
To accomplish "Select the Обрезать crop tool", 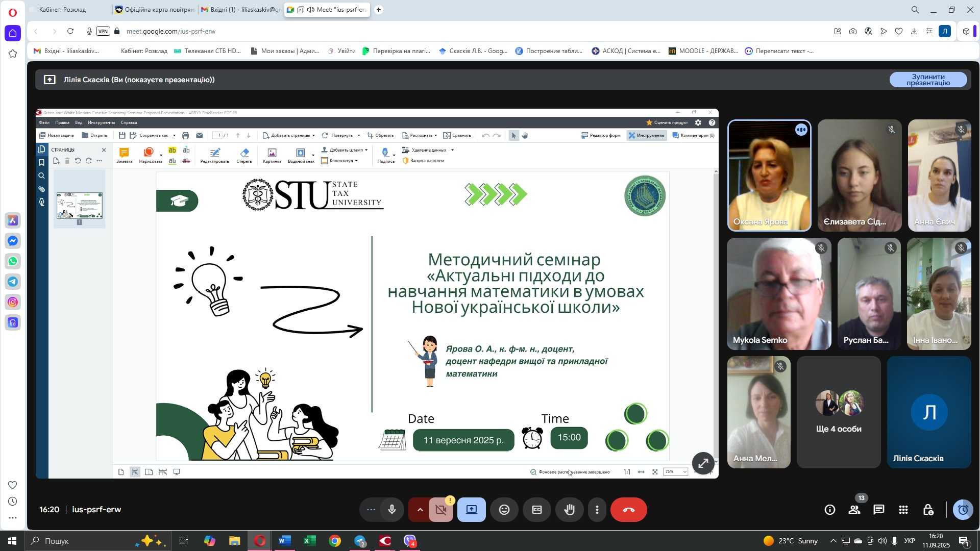I will [380, 135].
